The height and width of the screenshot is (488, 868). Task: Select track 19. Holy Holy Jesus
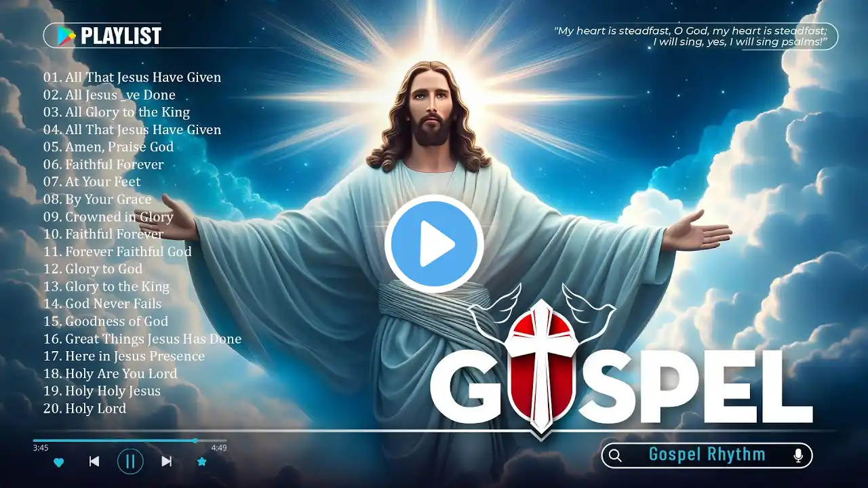coord(102,391)
